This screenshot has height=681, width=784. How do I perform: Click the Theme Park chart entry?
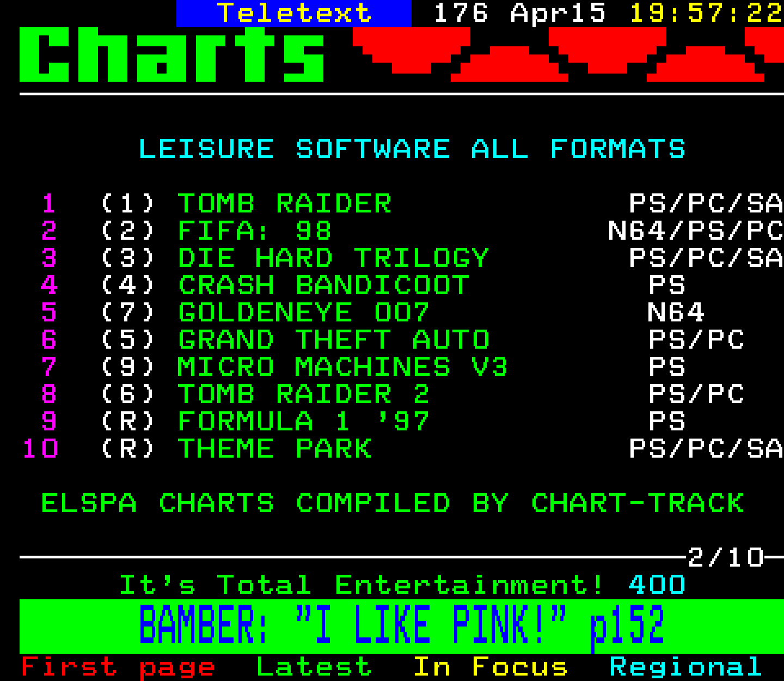(x=275, y=449)
